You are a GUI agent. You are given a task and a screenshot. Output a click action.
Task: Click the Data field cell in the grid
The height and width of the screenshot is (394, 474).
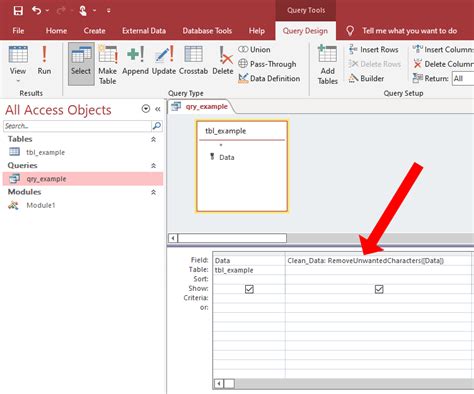(x=249, y=260)
